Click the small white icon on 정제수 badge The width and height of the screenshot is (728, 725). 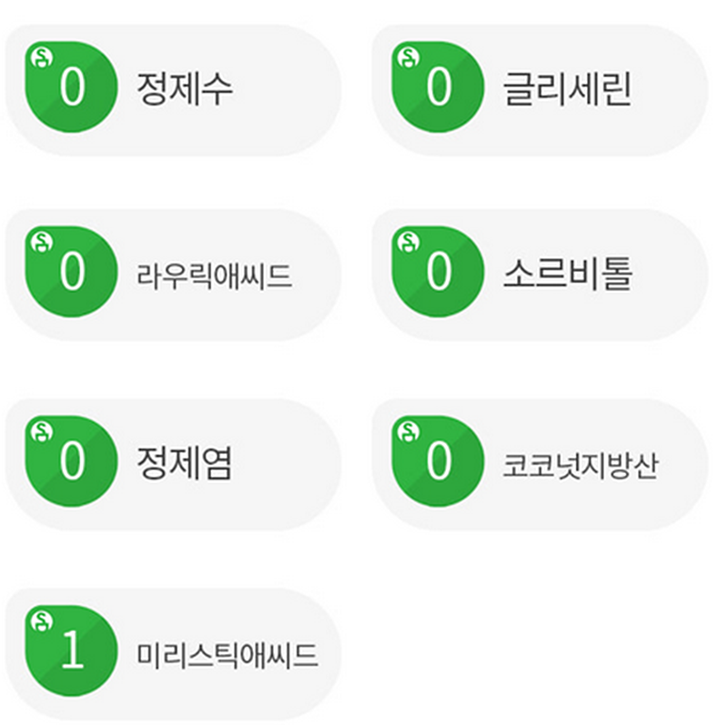coord(40,58)
